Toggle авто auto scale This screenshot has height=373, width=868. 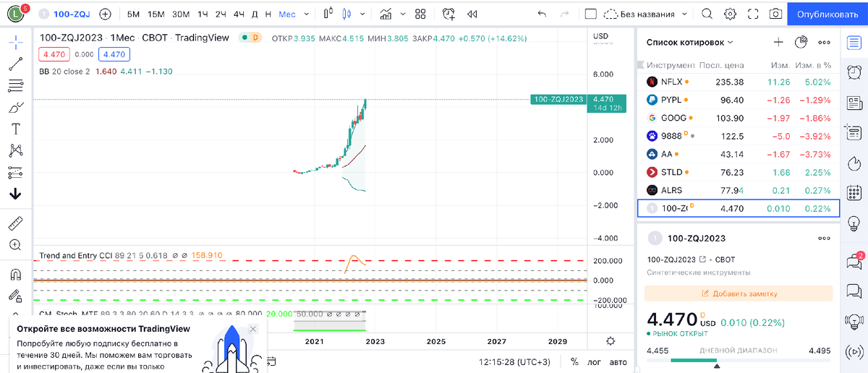[x=618, y=361]
